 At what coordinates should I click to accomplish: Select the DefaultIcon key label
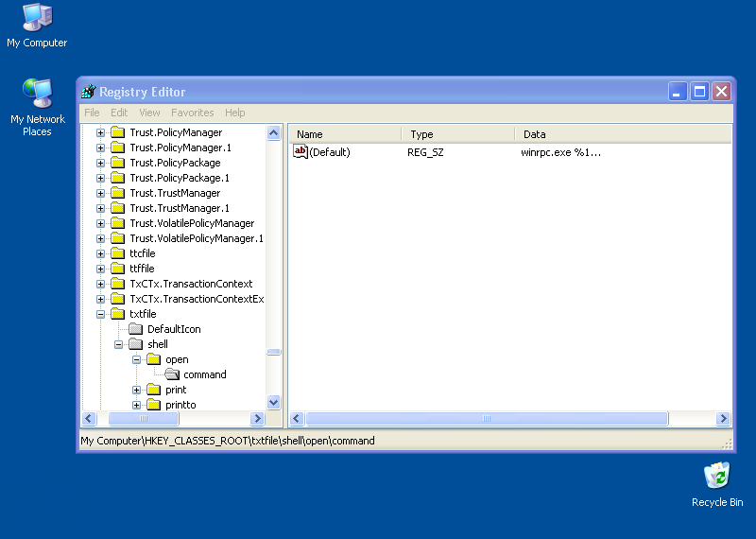point(174,329)
